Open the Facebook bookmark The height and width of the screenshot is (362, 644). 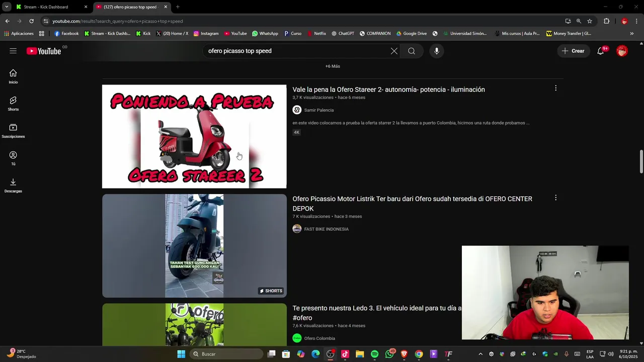click(66, 34)
